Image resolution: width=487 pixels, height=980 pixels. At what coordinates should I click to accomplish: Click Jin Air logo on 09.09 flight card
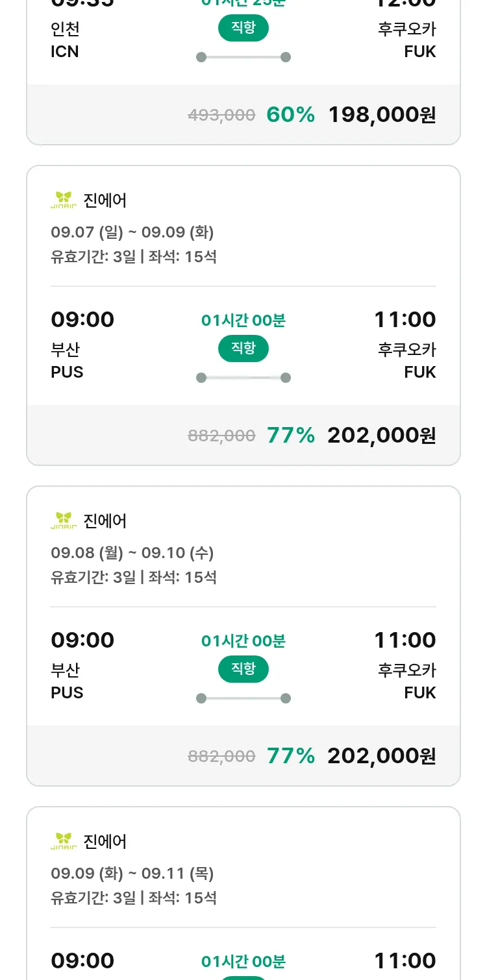point(64,841)
